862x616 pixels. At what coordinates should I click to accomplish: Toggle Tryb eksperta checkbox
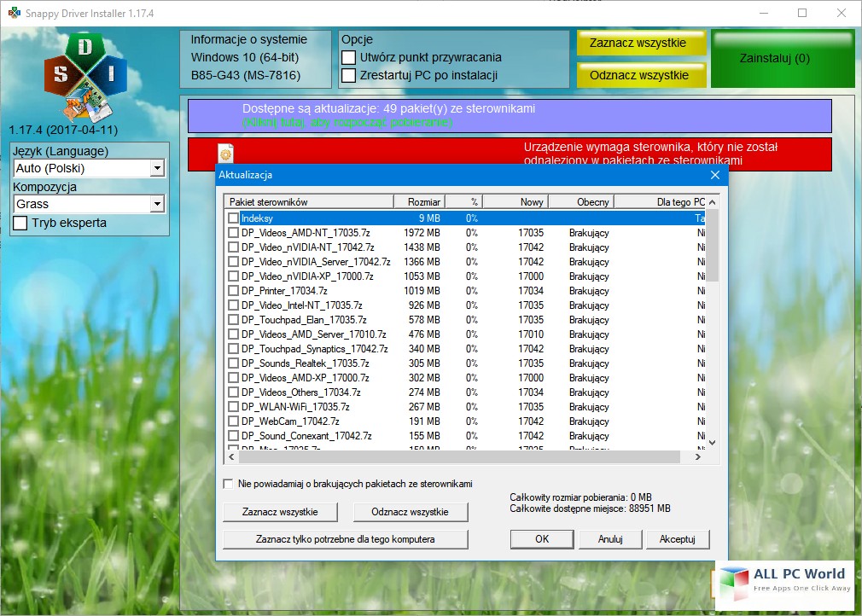(20, 223)
